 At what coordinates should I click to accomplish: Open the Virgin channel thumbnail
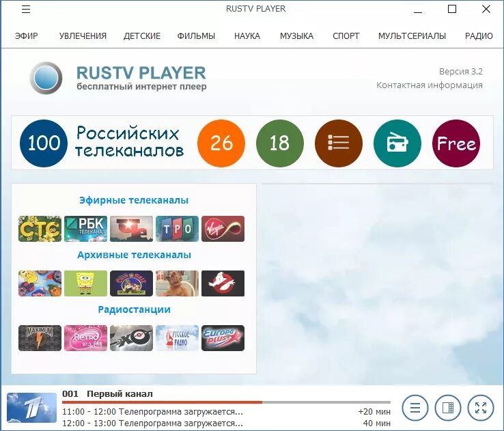click(223, 229)
